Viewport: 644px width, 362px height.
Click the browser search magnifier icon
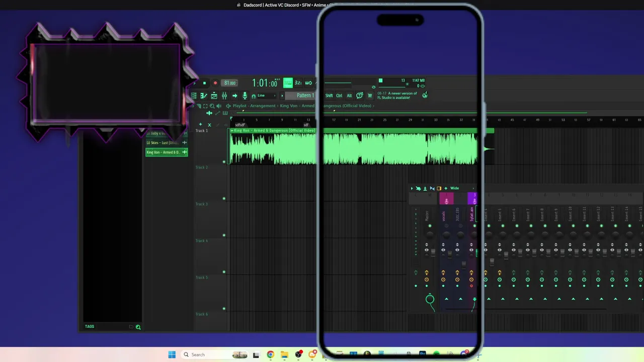[138, 327]
